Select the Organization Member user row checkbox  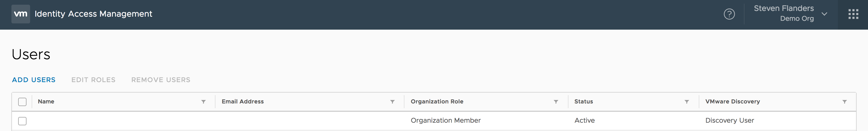coord(22,121)
